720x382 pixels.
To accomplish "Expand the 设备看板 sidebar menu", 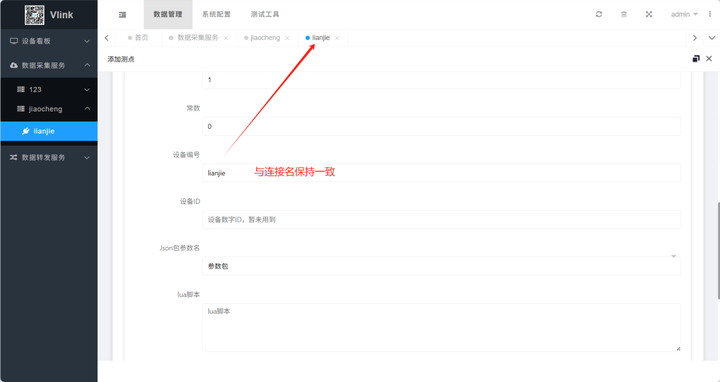I will point(49,41).
